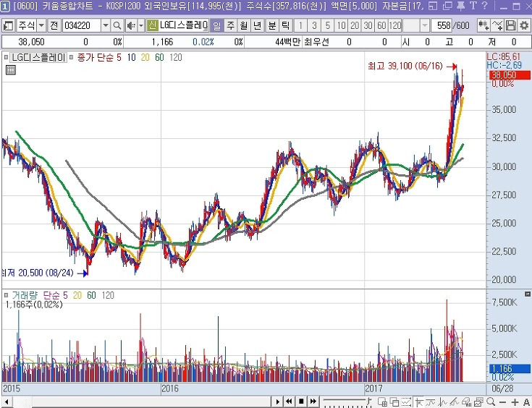Click the overlapping windows icon at bottom
The image size is (532, 408).
(394, 402)
